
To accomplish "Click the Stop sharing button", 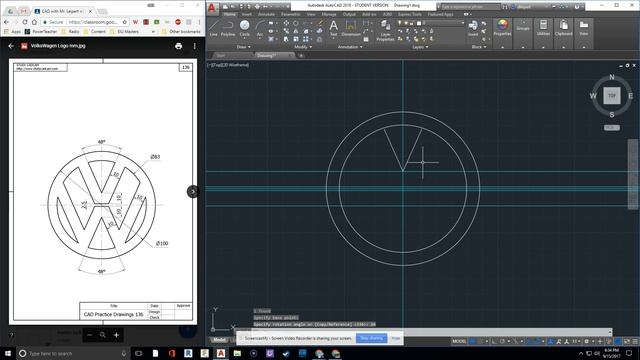I will point(371,338).
